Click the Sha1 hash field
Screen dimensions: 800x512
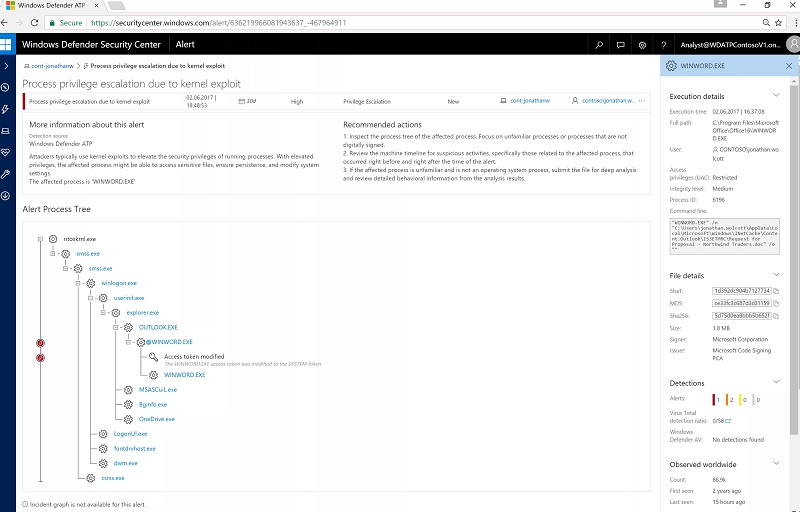(741, 291)
